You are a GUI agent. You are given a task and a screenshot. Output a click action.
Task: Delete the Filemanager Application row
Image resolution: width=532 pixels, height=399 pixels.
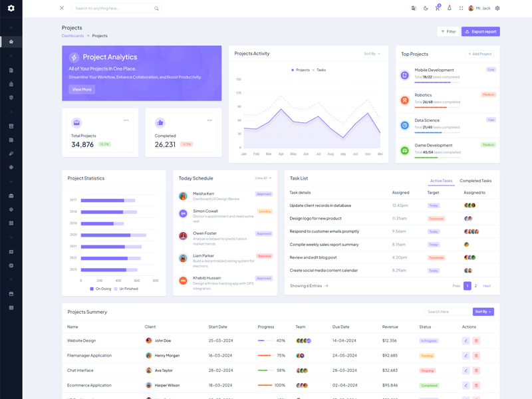point(476,355)
